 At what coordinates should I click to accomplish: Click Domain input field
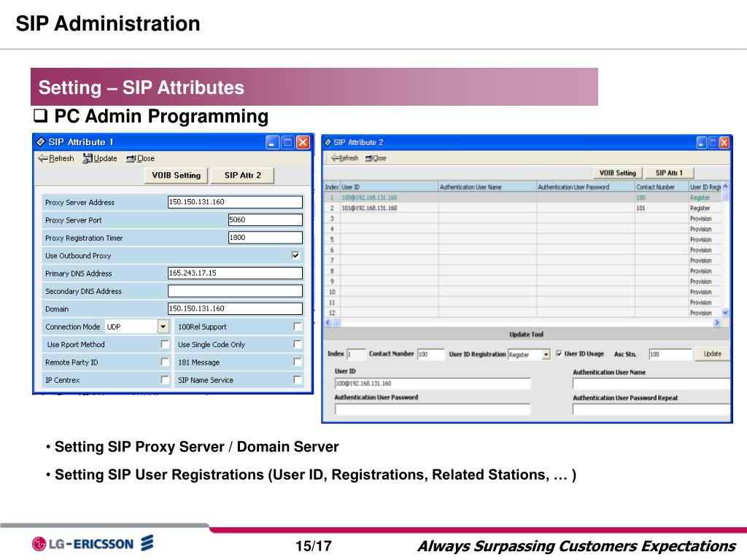235,308
